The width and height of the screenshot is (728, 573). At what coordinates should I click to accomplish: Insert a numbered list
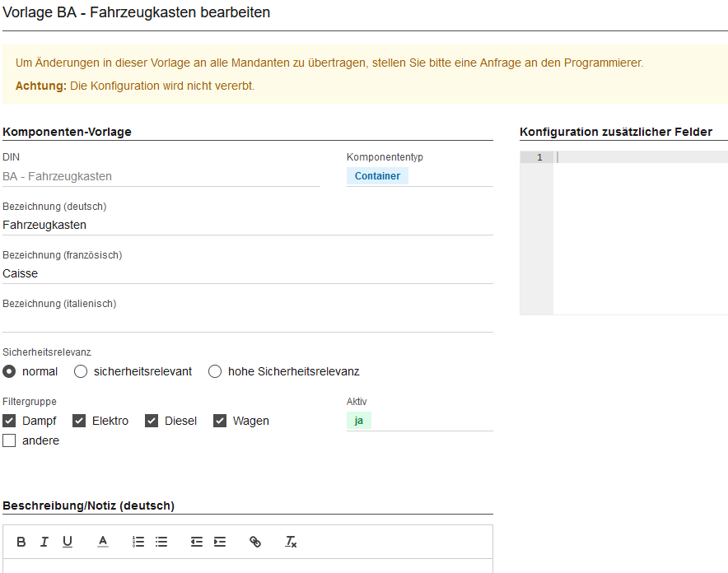pos(138,542)
